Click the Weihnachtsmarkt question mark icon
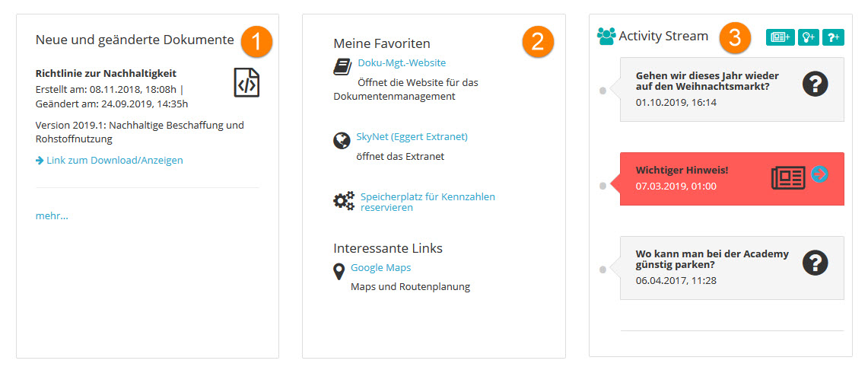The height and width of the screenshot is (370, 868). (x=815, y=83)
